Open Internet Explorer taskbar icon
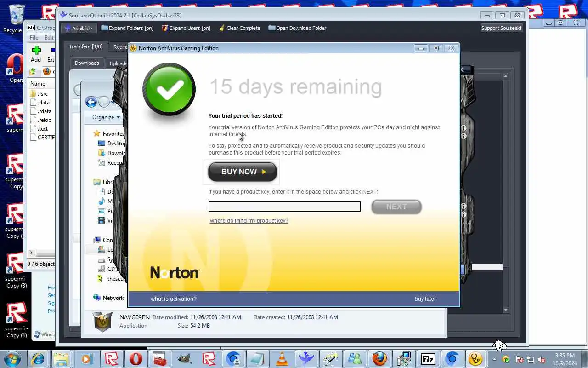The height and width of the screenshot is (368, 588). (38, 359)
